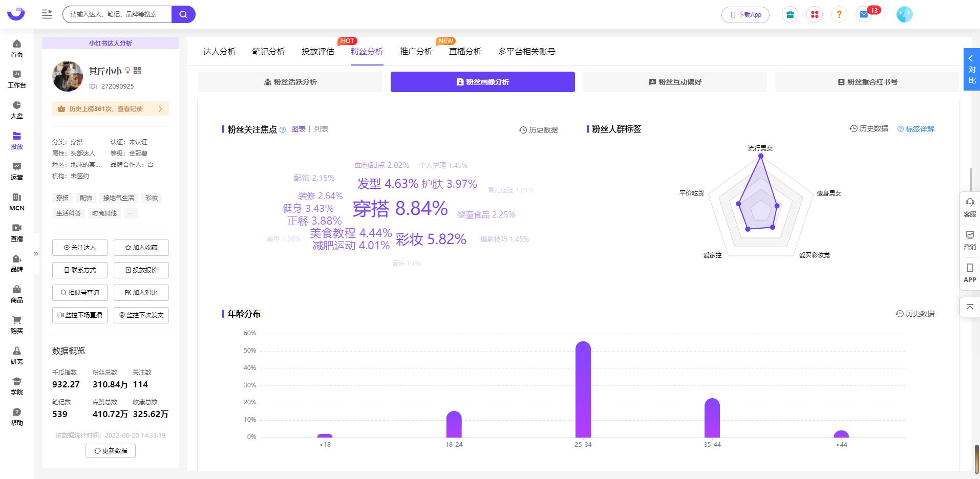
Task: Click 下载App button
Action: point(745,14)
